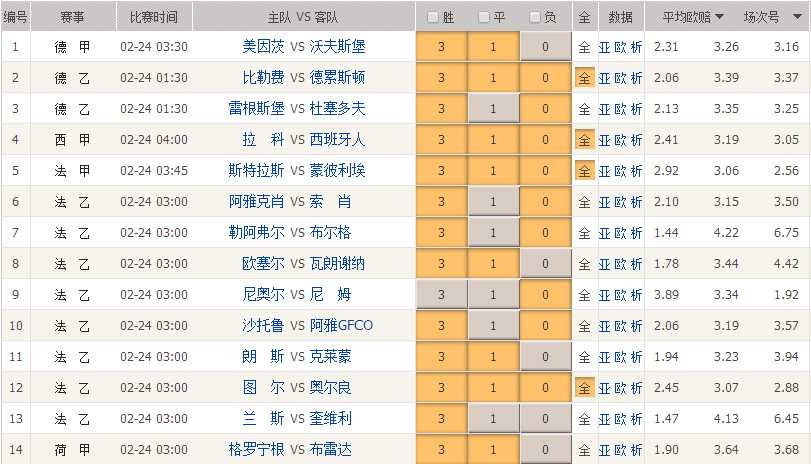Open 析 analysis link for 阿雅克肖 row
811x464 pixels.
637,202
